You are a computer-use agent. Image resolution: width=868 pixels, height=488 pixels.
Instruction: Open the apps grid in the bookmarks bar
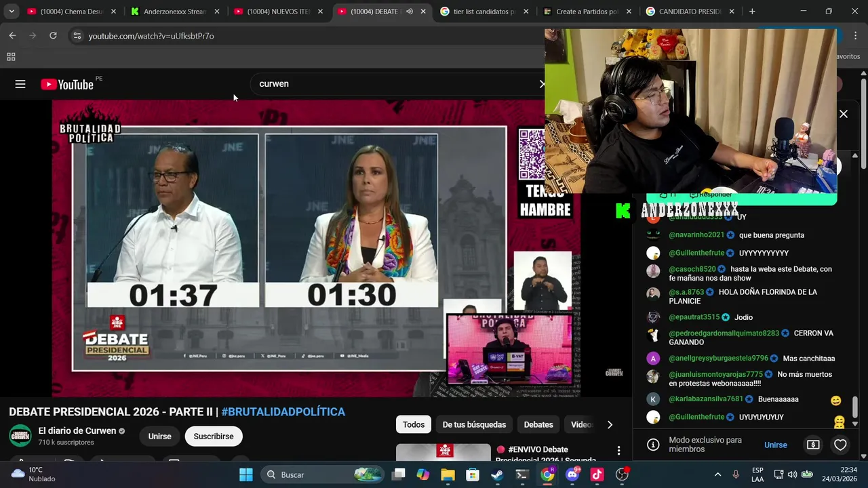tap(11, 57)
